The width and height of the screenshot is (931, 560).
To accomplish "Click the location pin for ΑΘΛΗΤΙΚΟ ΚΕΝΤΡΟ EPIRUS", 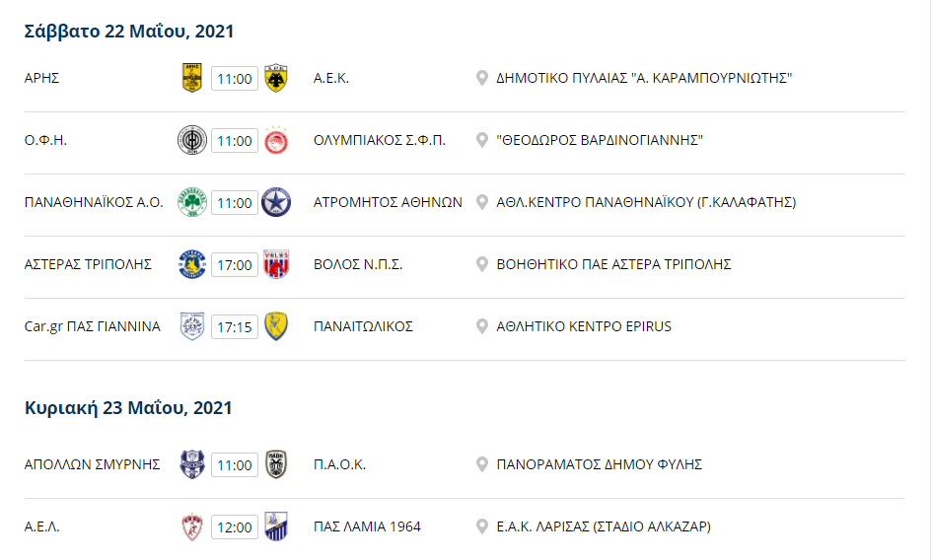I will click(482, 326).
